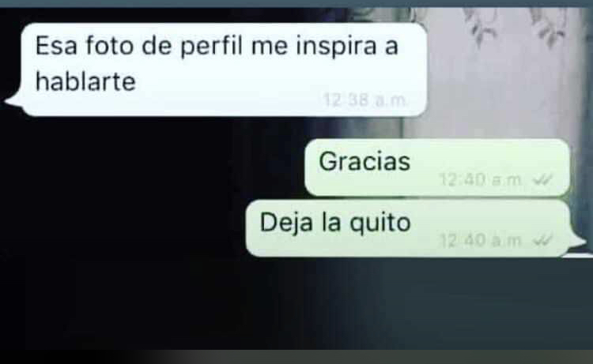Click the tail pointer of the incoming white bubble

(13, 101)
